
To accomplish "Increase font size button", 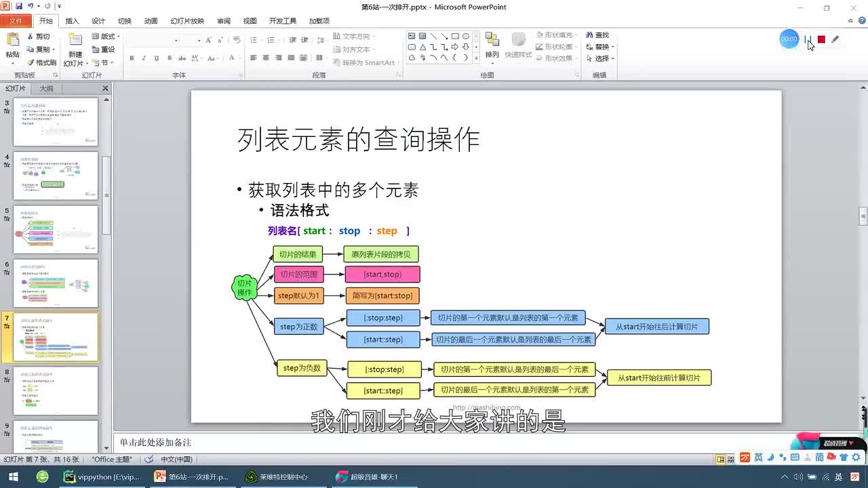I will pos(210,41).
